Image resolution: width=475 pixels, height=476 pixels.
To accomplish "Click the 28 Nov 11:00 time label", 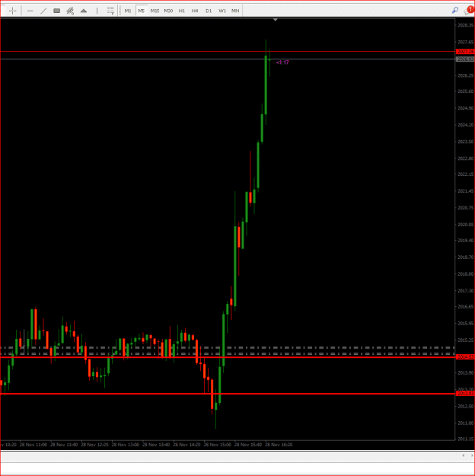I will 33,445.
